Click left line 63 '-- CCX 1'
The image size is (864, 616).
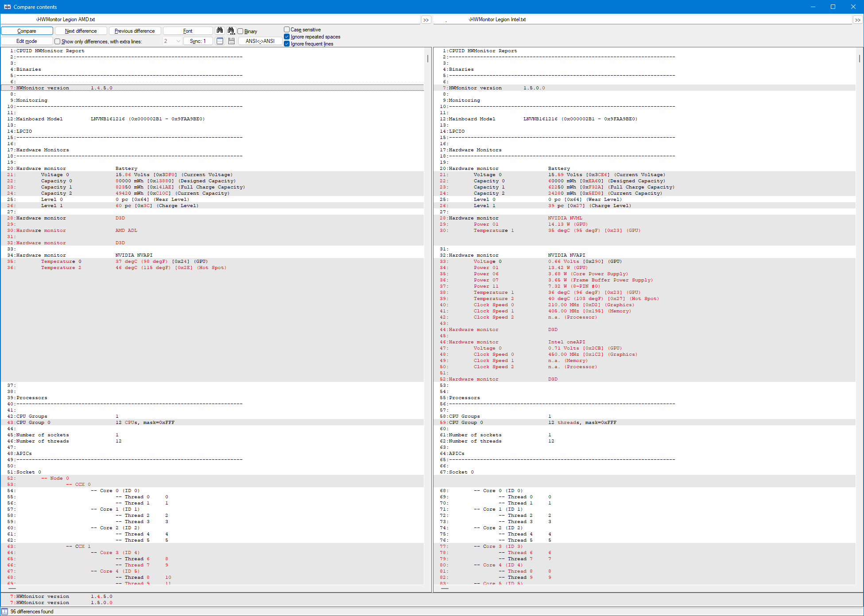coord(213,546)
